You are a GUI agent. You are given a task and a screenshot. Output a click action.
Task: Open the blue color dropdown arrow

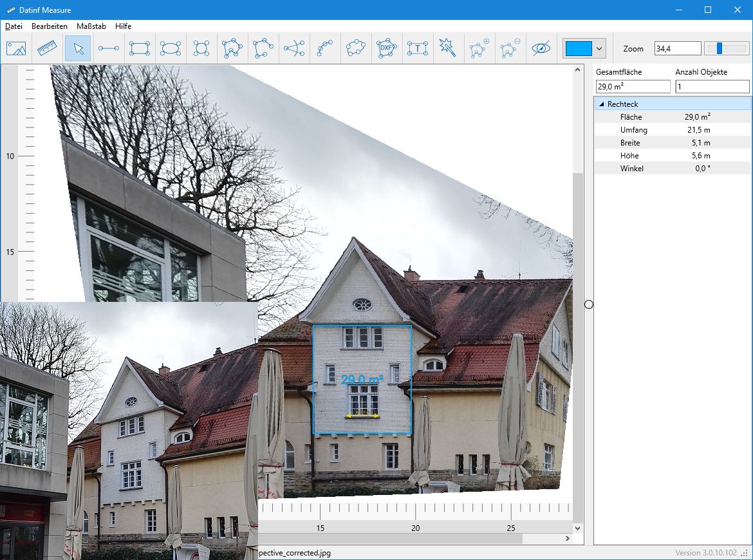pyautogui.click(x=600, y=48)
